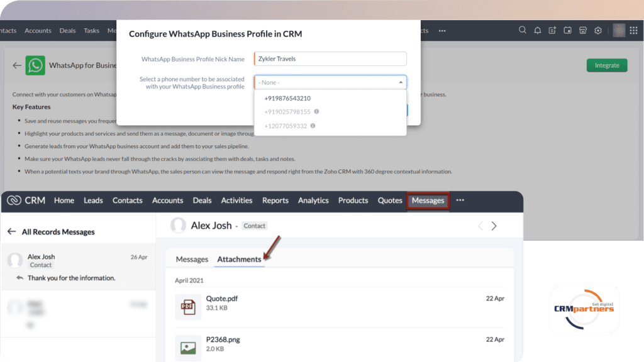644x362 pixels.
Task: Open the apps grid icon
Action: coord(633,30)
